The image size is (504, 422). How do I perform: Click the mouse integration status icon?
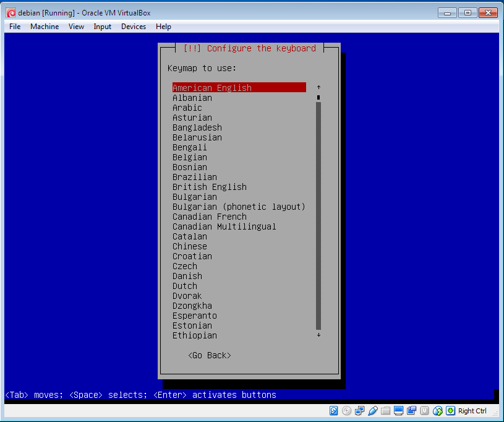pyautogui.click(x=437, y=411)
